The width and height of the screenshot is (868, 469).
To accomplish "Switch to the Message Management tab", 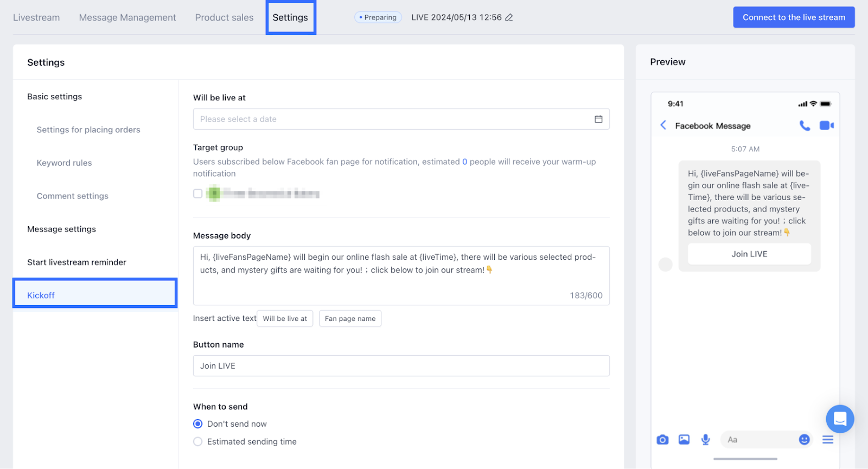I will 127,17.
